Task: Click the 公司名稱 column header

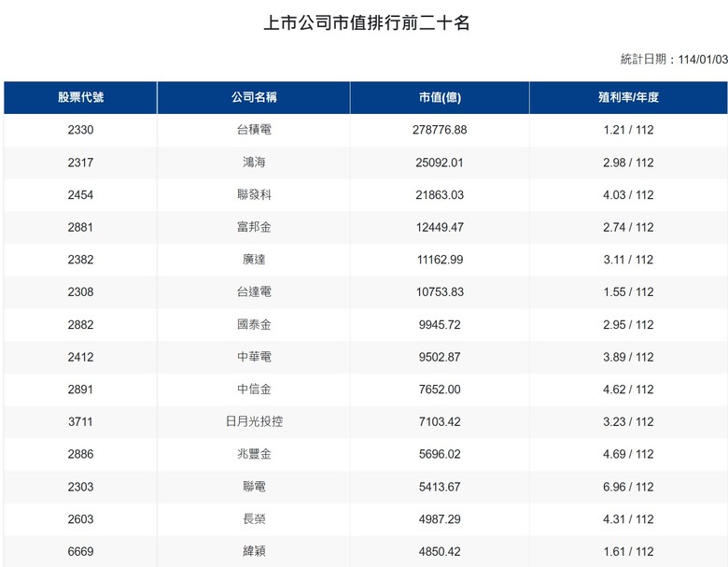Action: pyautogui.click(x=254, y=97)
